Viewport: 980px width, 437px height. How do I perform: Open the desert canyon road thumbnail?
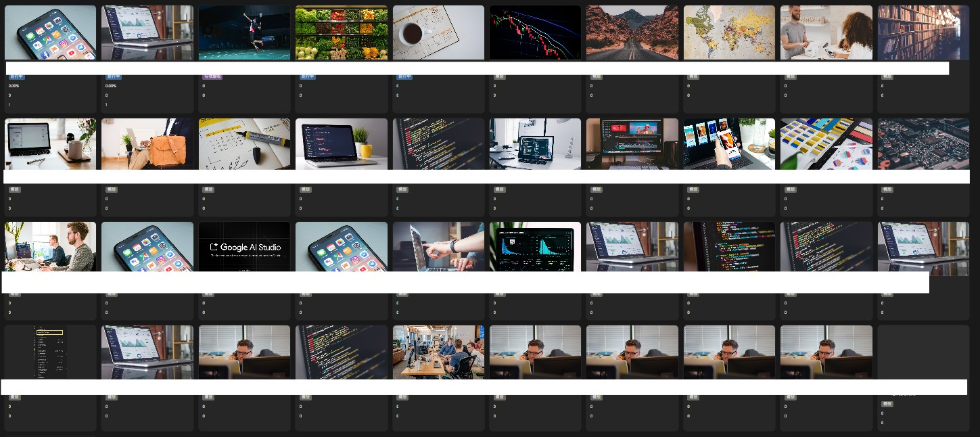click(632, 33)
